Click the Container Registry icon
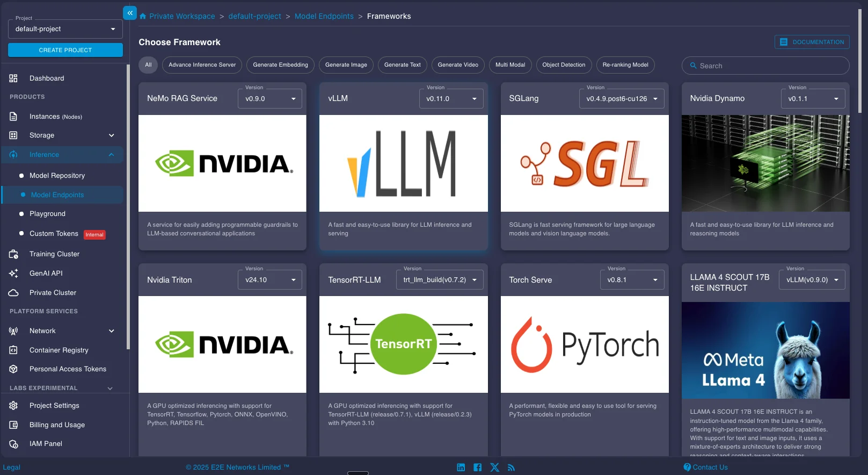Image resolution: width=868 pixels, height=475 pixels. (13, 350)
